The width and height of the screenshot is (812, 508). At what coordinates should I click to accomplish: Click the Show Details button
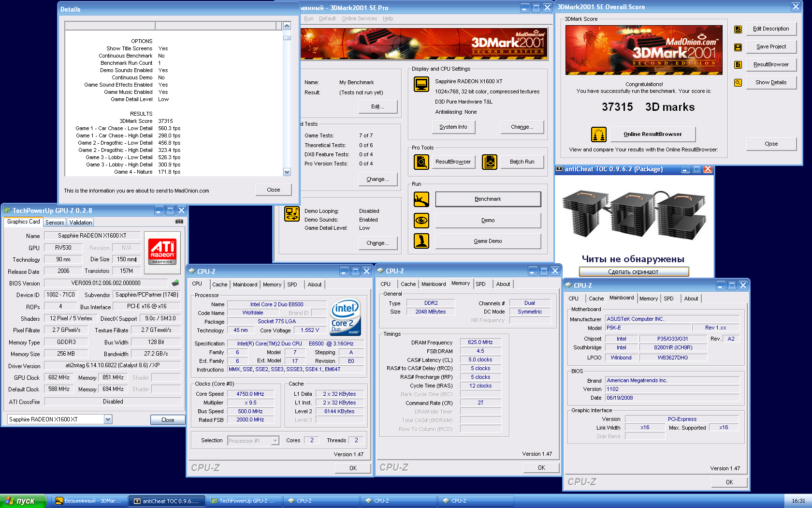771,82
